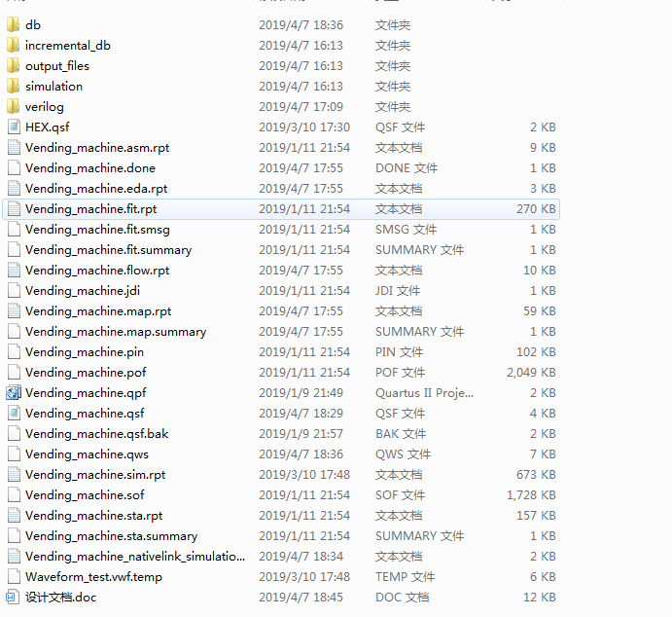The width and height of the screenshot is (672, 617).
Task: Click the Vending_machine.pin file icon
Action: (x=14, y=351)
